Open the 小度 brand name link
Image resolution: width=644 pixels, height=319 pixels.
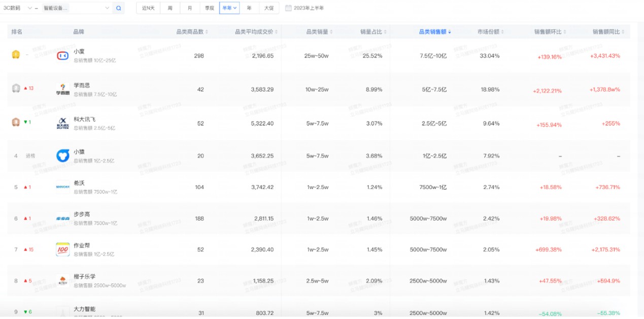(79, 51)
